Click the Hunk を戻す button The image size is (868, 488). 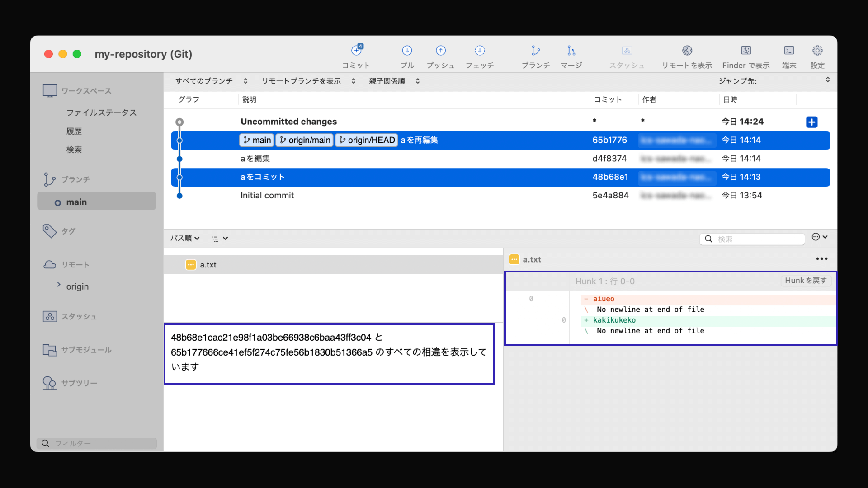coord(806,281)
